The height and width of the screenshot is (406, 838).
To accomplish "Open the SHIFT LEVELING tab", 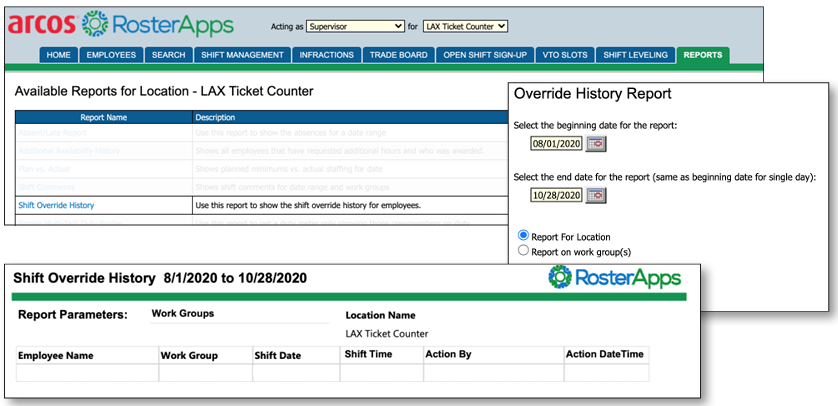I will click(635, 55).
